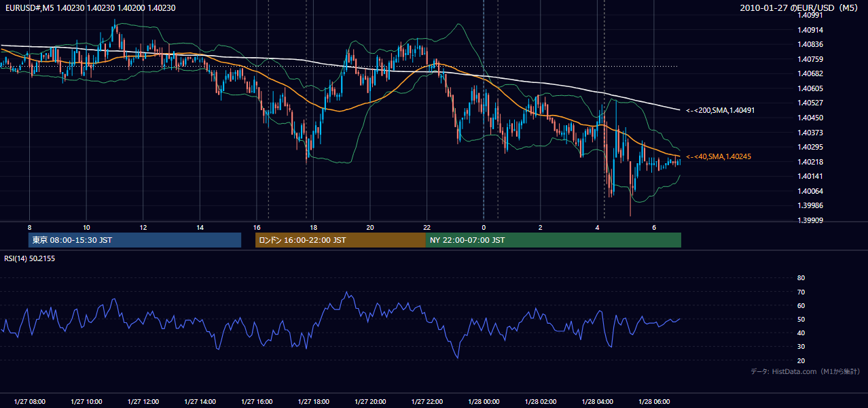Click price axis label 1.40373
The width and height of the screenshot is (868, 408).
click(810, 133)
